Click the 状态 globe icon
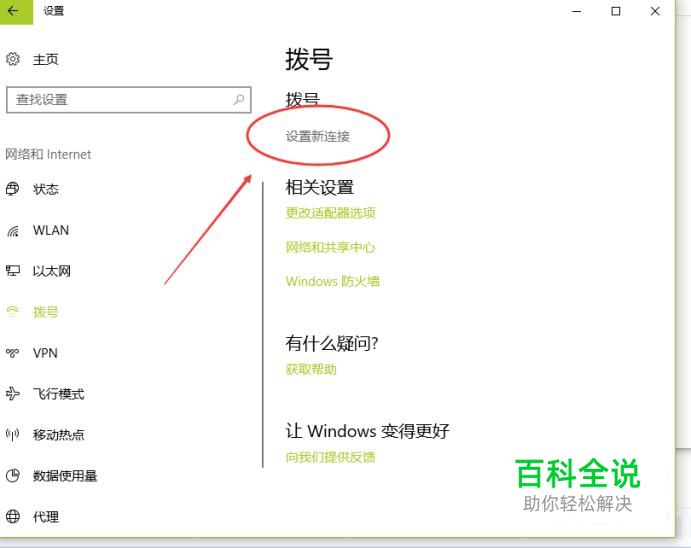The width and height of the screenshot is (691, 548). click(13, 189)
